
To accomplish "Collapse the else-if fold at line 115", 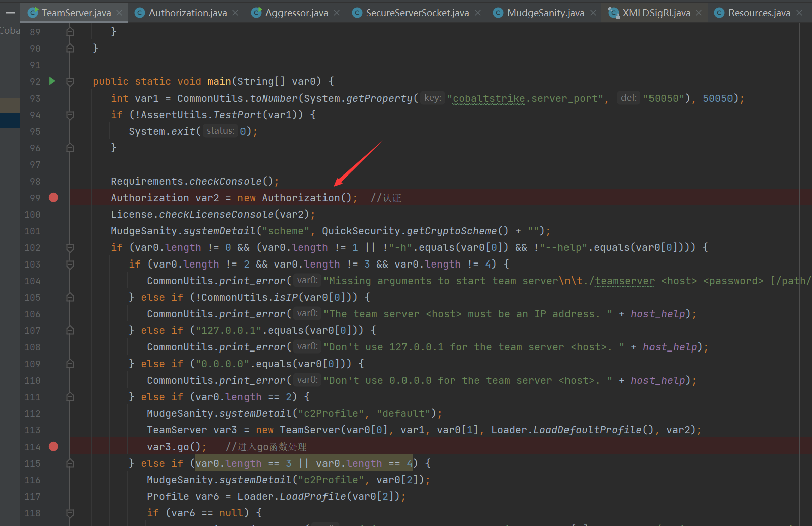I will point(70,463).
